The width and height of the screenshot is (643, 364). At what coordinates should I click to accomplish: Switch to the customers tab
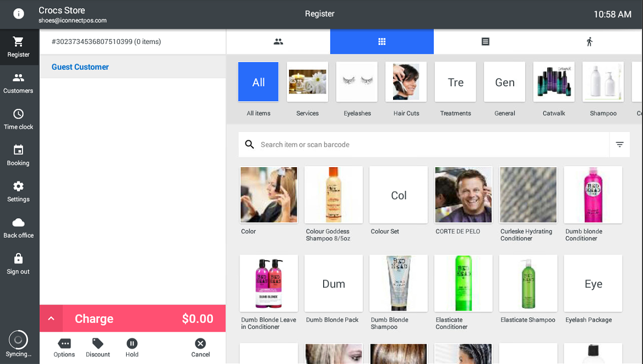coord(279,41)
